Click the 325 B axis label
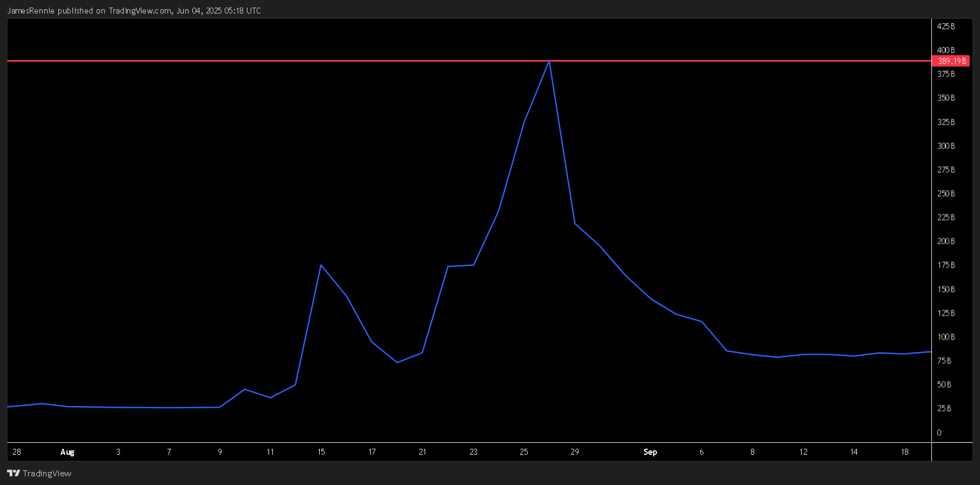 [946, 122]
